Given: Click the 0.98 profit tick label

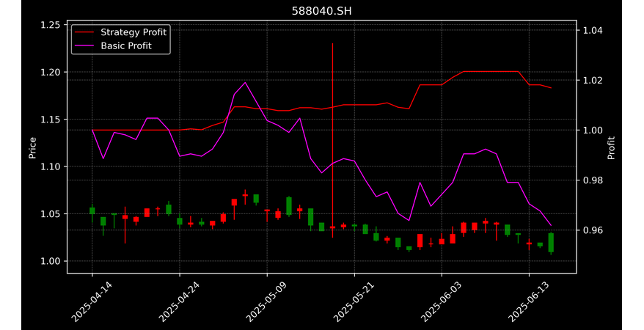Looking at the screenshot, I should click(592, 180).
